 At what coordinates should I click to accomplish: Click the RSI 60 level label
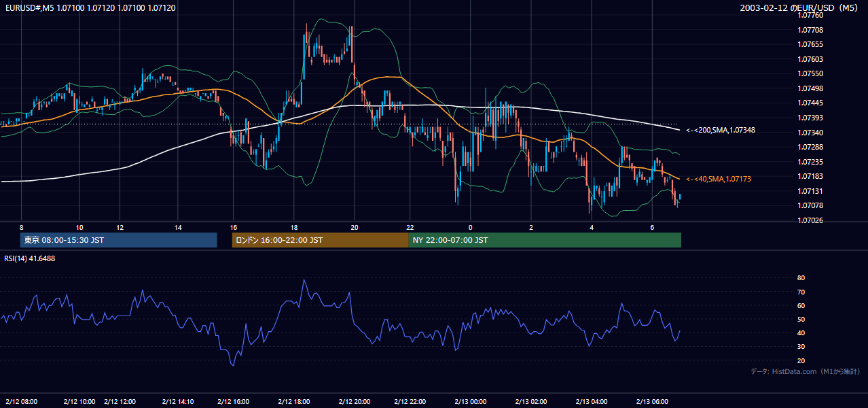point(801,305)
